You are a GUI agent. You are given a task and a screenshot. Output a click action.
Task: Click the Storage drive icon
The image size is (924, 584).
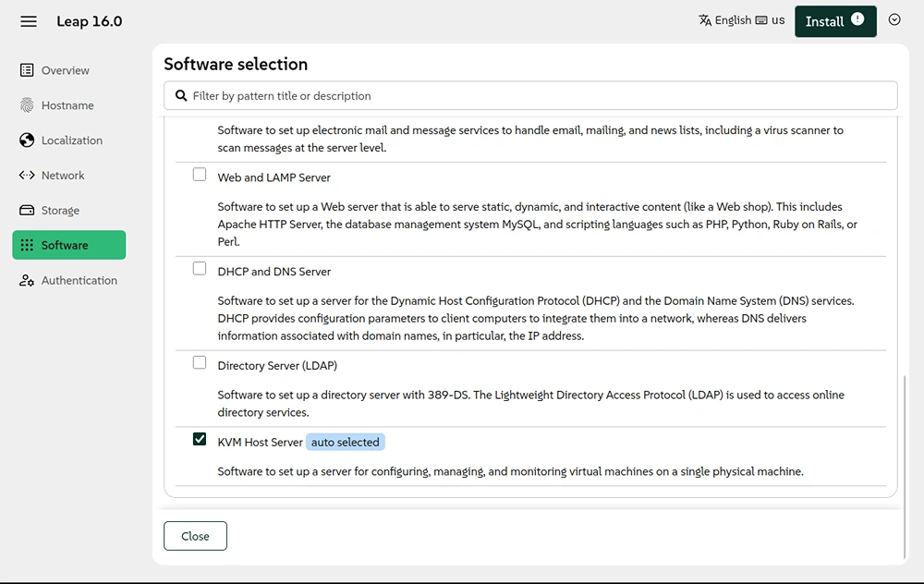tap(27, 210)
